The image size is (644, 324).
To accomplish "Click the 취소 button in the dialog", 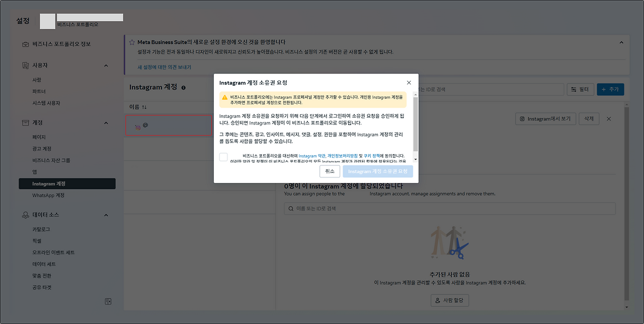I will [330, 171].
